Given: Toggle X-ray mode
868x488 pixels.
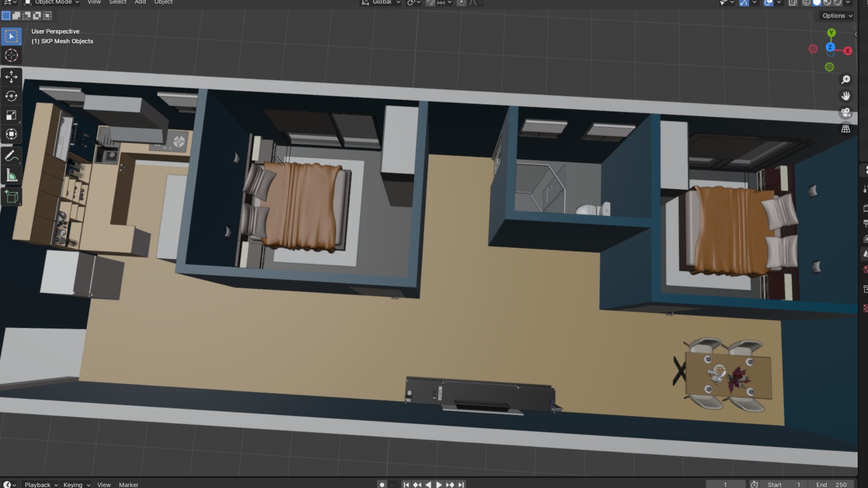Looking at the screenshot, I should tap(793, 2).
